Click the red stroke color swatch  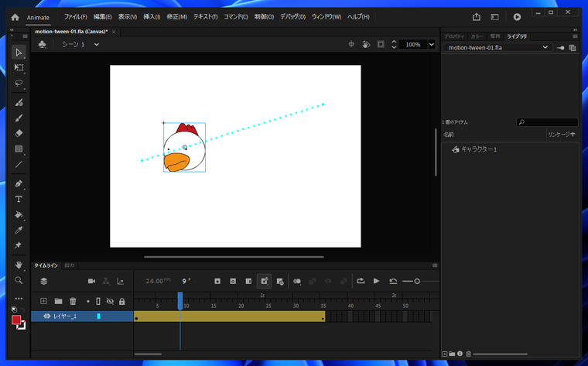click(x=16, y=320)
